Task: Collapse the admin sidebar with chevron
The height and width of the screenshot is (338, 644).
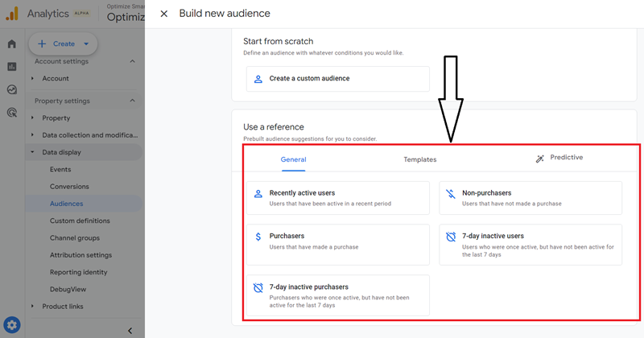Action: 130,331
